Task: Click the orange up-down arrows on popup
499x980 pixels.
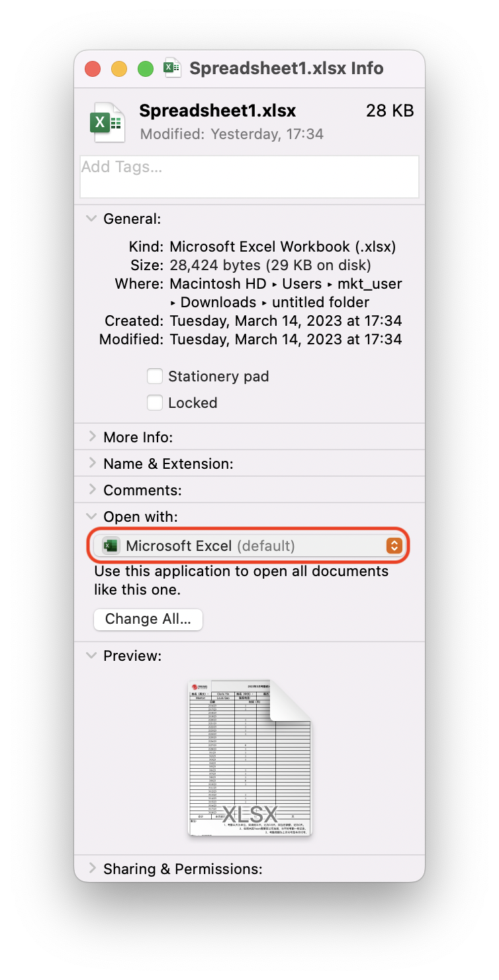Action: coord(394,546)
